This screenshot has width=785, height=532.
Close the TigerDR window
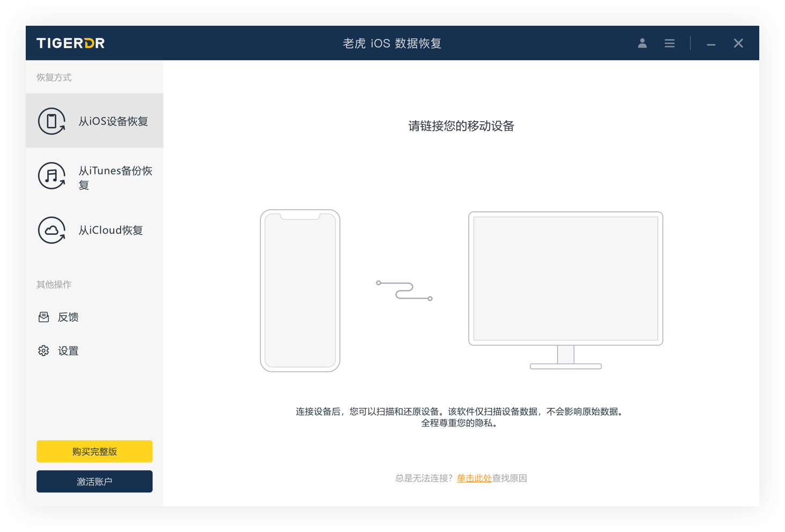[738, 43]
